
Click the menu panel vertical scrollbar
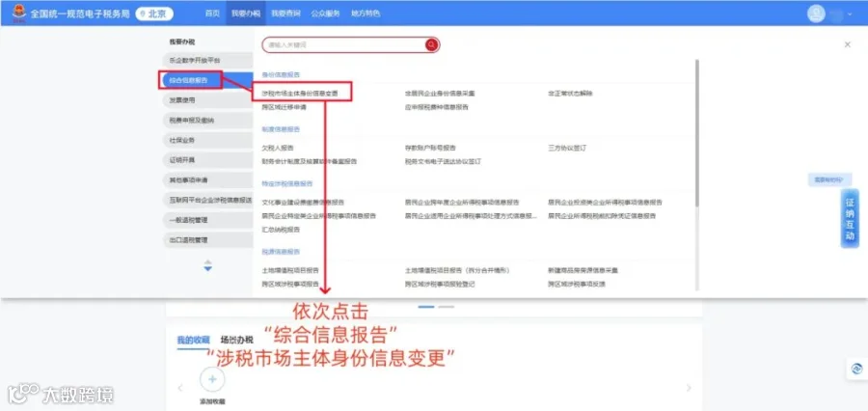click(697, 133)
